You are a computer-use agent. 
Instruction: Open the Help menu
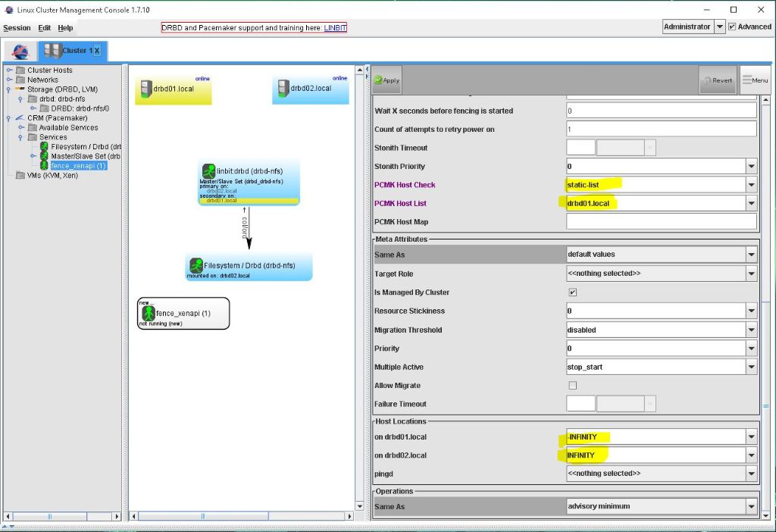click(66, 28)
